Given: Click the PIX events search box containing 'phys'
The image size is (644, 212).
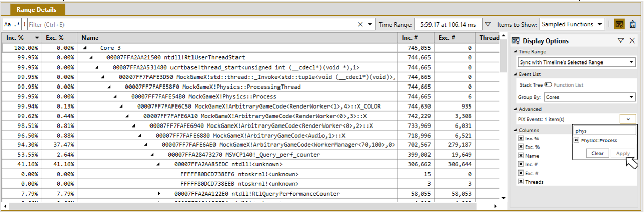Looking at the screenshot, I should tap(604, 131).
